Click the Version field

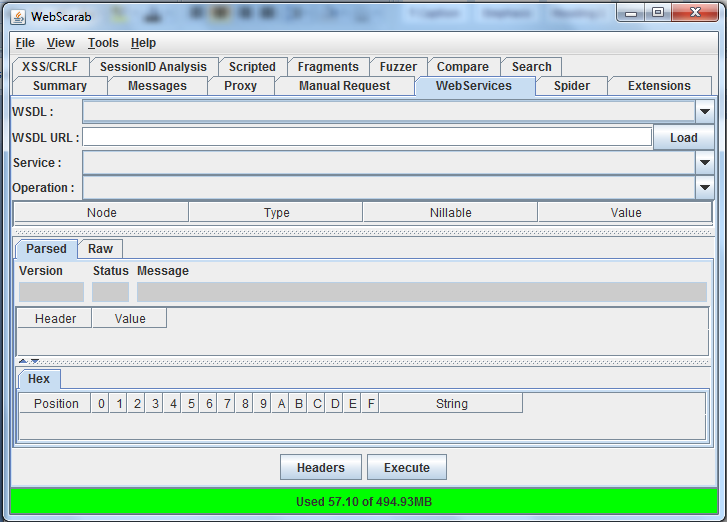(51, 292)
